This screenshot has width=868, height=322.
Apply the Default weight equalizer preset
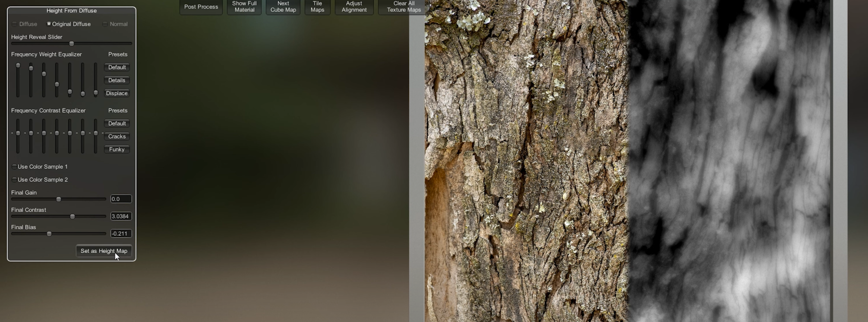coord(117,67)
